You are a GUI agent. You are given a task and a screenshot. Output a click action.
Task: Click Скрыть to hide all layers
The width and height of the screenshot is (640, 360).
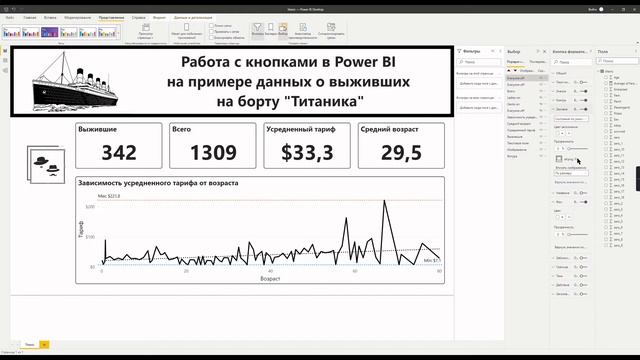click(x=541, y=71)
